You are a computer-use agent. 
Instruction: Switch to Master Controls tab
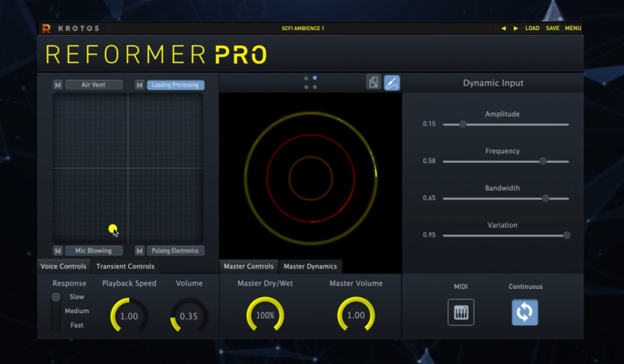(248, 266)
